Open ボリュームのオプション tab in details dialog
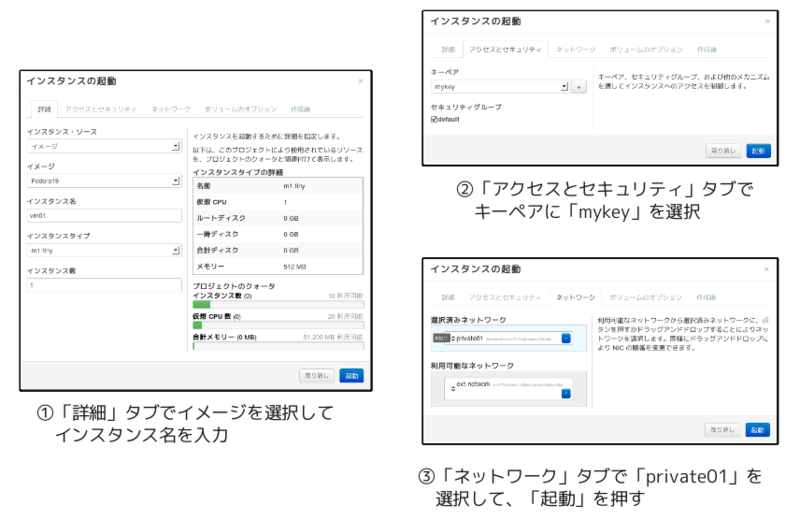 tap(240, 109)
